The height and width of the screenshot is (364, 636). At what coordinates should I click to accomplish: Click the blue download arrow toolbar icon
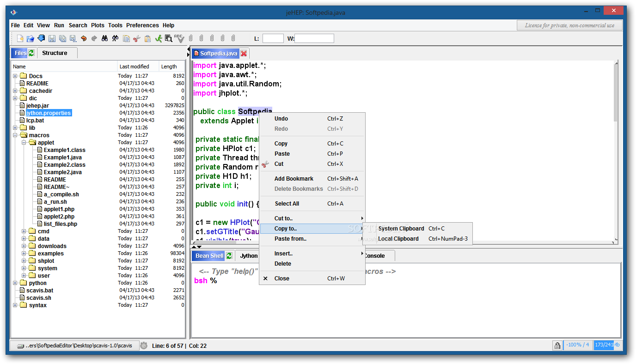[41, 38]
